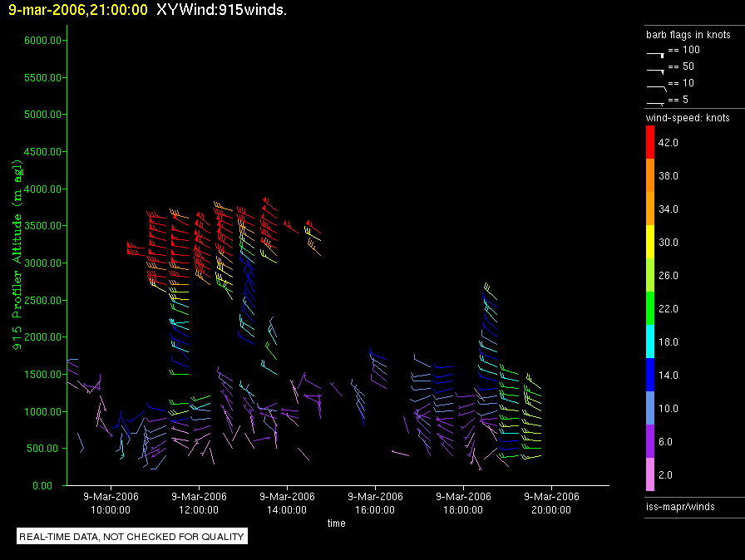
Task: Choose the pink 2.0 knots color band
Action: tap(650, 475)
